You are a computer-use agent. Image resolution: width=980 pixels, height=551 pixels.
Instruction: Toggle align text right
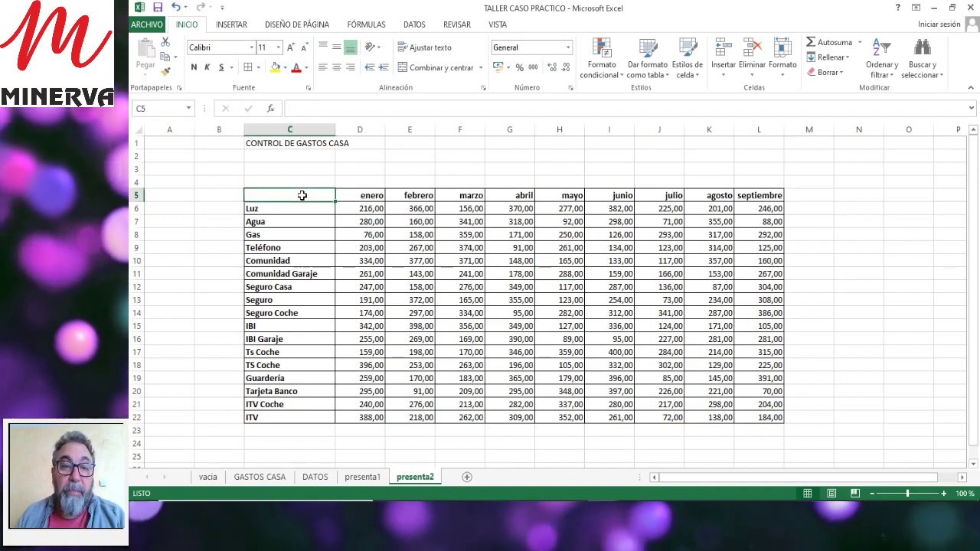click(x=351, y=67)
